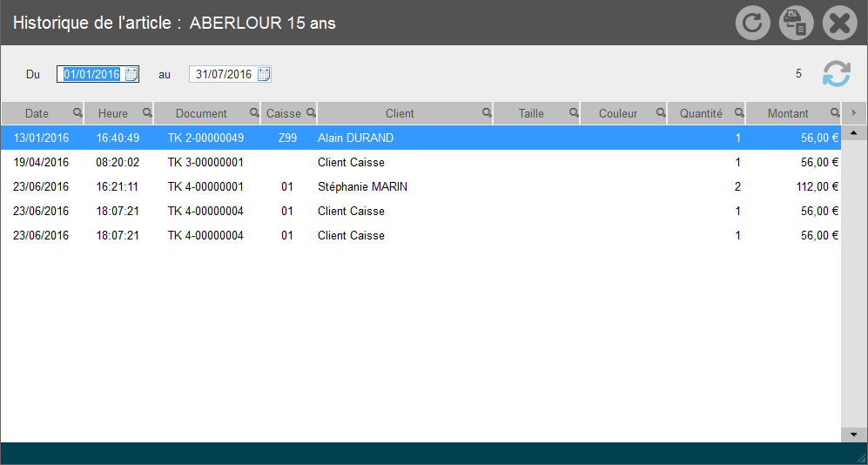Click time 16:21:11 in the list

point(118,186)
